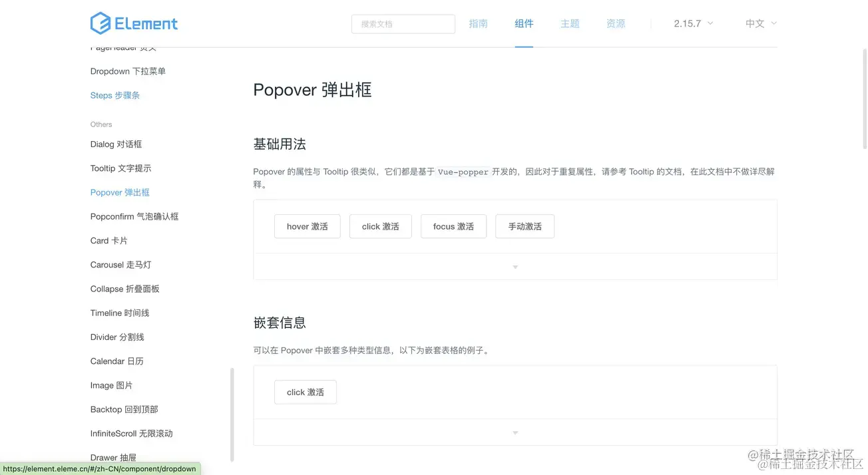The height and width of the screenshot is (475, 868).
Task: Click the sidebar scrollbar thumb
Action: [232, 414]
